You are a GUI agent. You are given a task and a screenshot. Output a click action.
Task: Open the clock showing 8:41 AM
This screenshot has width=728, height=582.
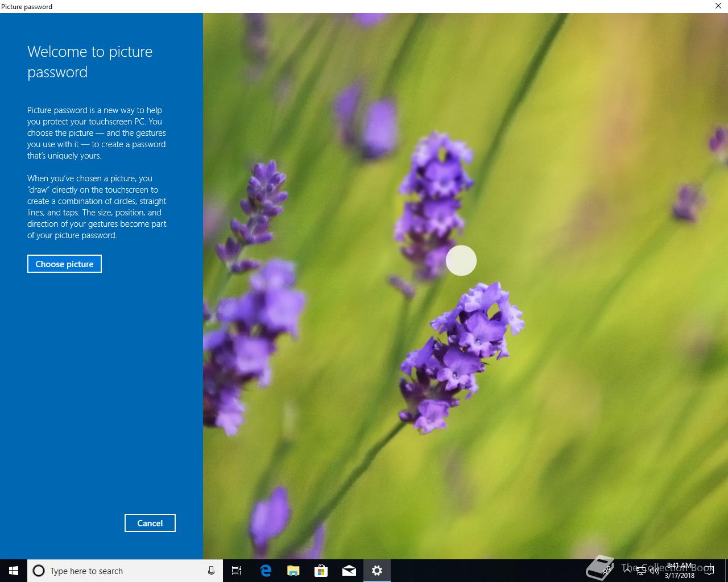click(x=680, y=571)
